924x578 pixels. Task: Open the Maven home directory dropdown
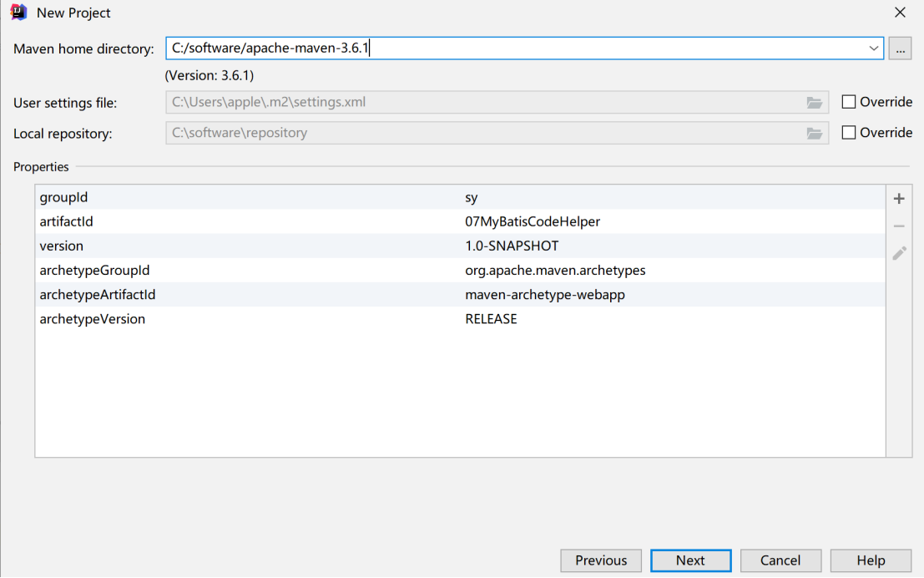[873, 48]
